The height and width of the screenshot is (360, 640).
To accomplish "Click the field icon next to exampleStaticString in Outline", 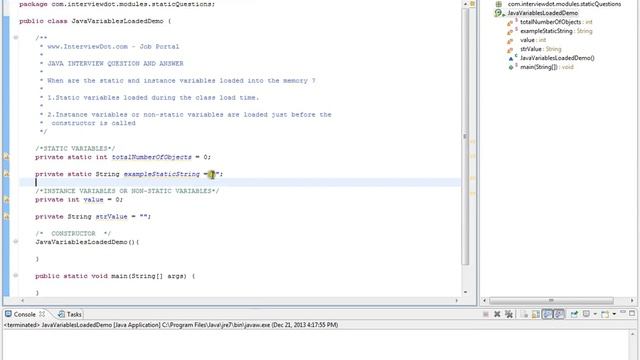I will [510, 31].
